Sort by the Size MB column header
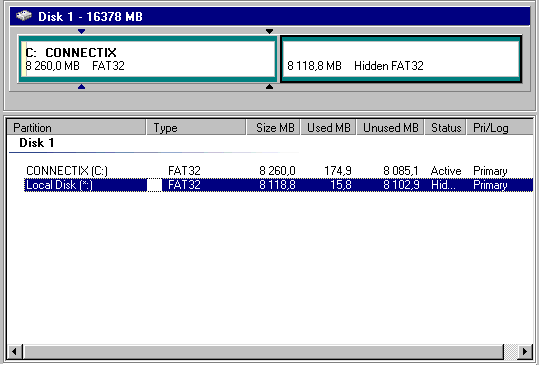Screen dimensions: 539x365 point(273,128)
